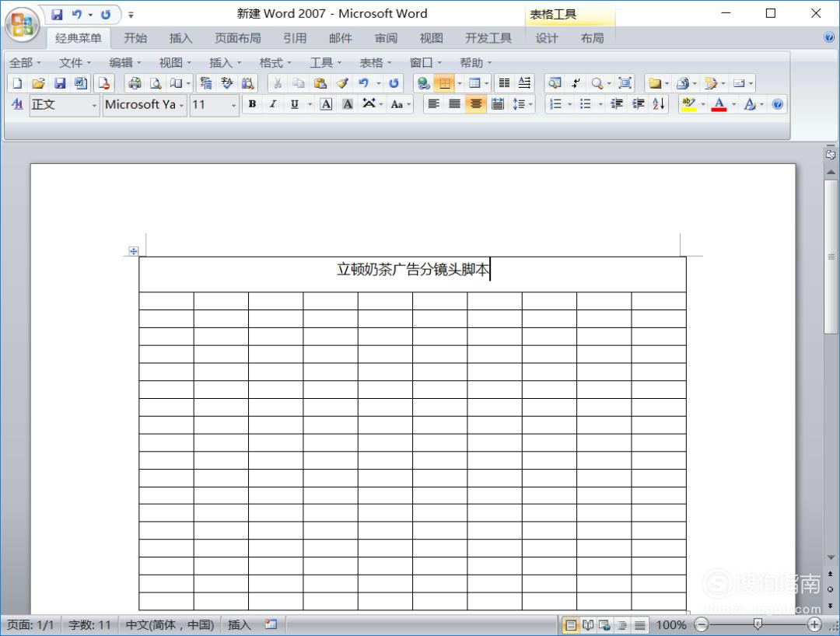Open the 设计 table tools tab
This screenshot has height=636, width=840.
[x=547, y=38]
